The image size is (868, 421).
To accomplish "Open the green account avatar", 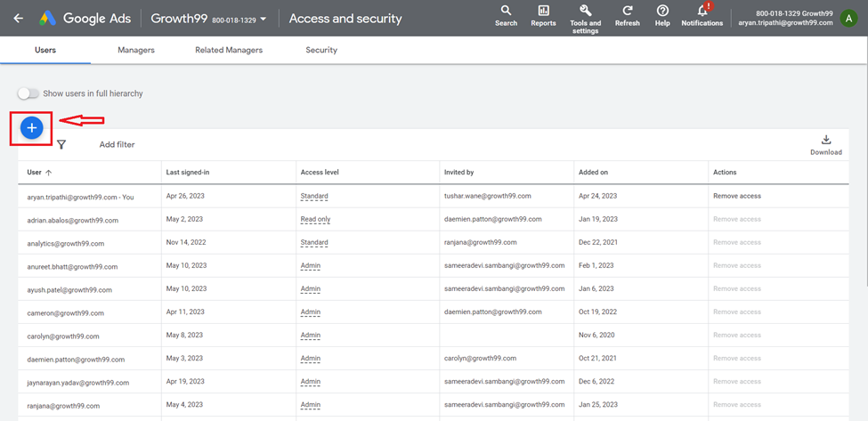I will [848, 19].
